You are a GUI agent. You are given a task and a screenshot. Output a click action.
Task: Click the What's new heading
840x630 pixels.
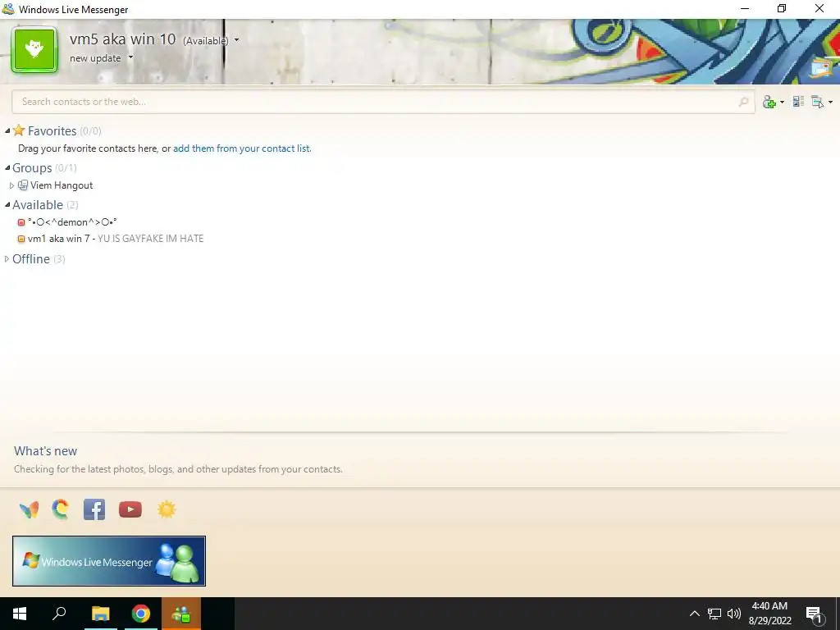click(46, 451)
